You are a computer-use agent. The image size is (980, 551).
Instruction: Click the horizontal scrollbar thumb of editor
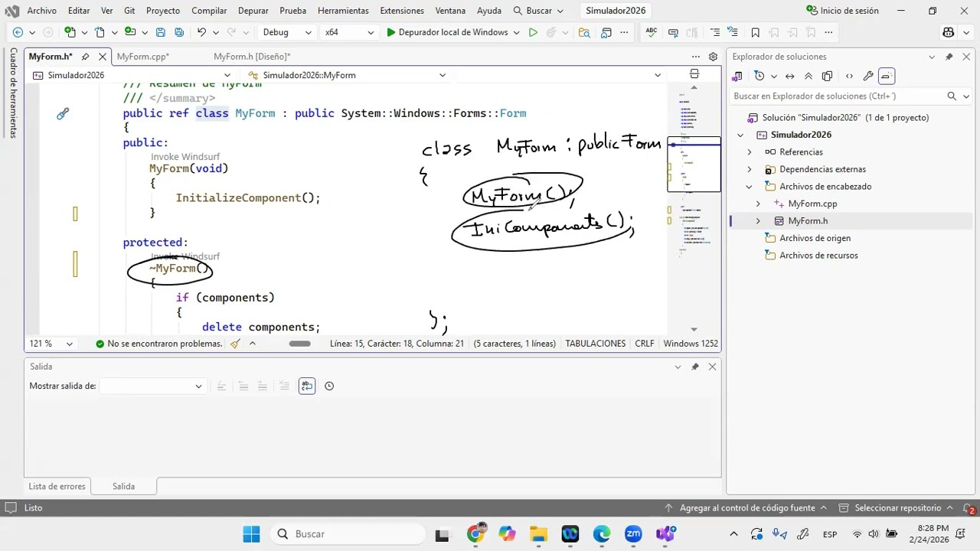pyautogui.click(x=299, y=344)
